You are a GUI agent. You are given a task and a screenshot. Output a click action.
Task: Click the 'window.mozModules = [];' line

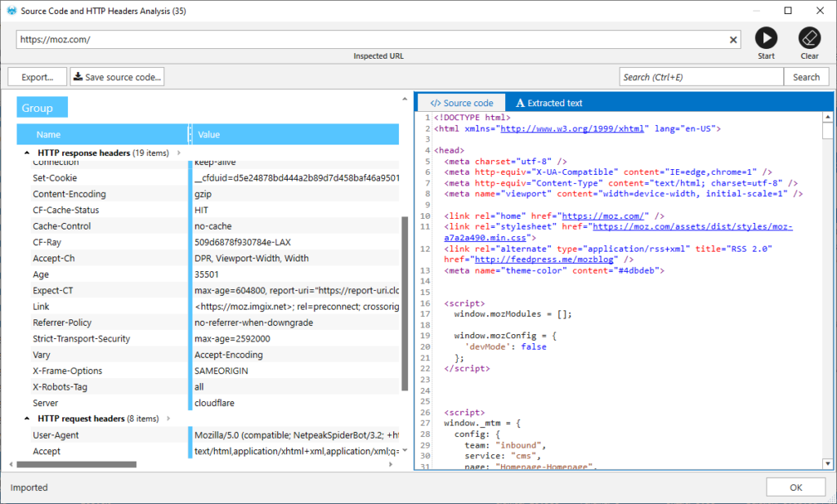(513, 314)
